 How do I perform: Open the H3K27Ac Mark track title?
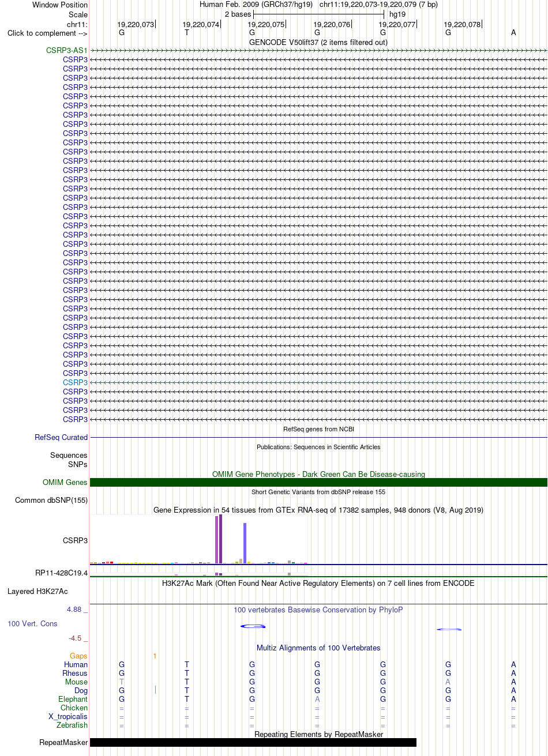318,583
